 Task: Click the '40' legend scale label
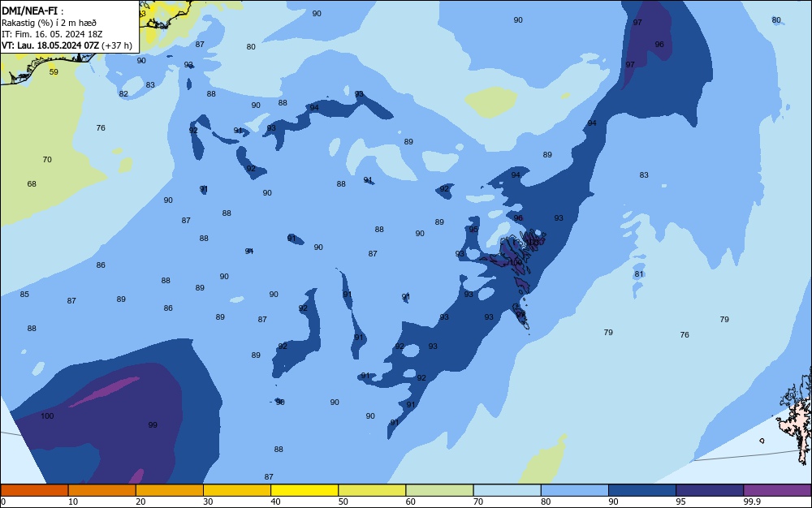[x=275, y=502]
